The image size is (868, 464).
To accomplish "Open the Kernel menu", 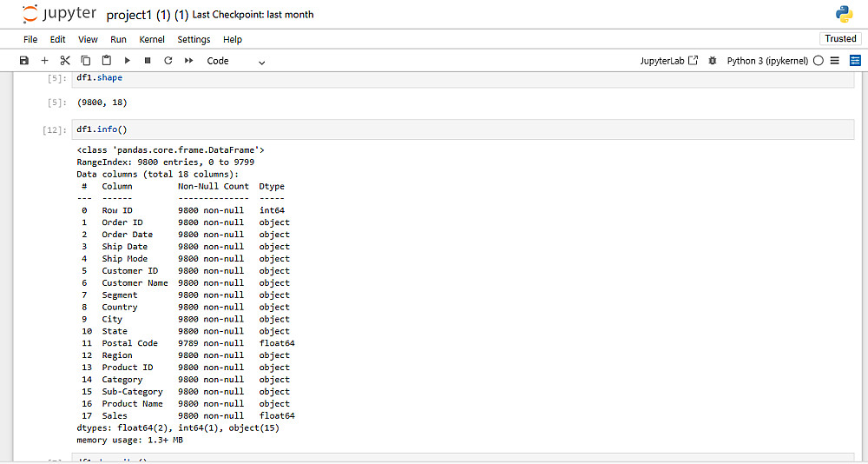I will [x=152, y=39].
